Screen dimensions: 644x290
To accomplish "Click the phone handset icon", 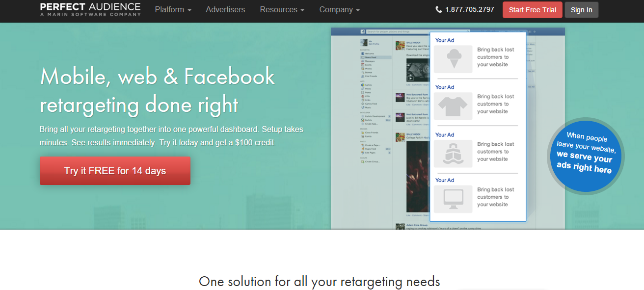I will (439, 9).
